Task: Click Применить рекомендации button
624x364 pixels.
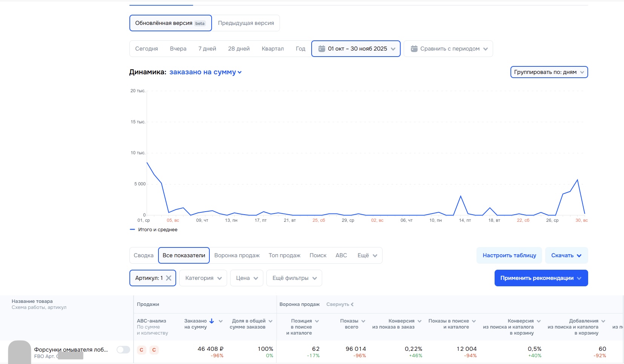Action: 541,278
